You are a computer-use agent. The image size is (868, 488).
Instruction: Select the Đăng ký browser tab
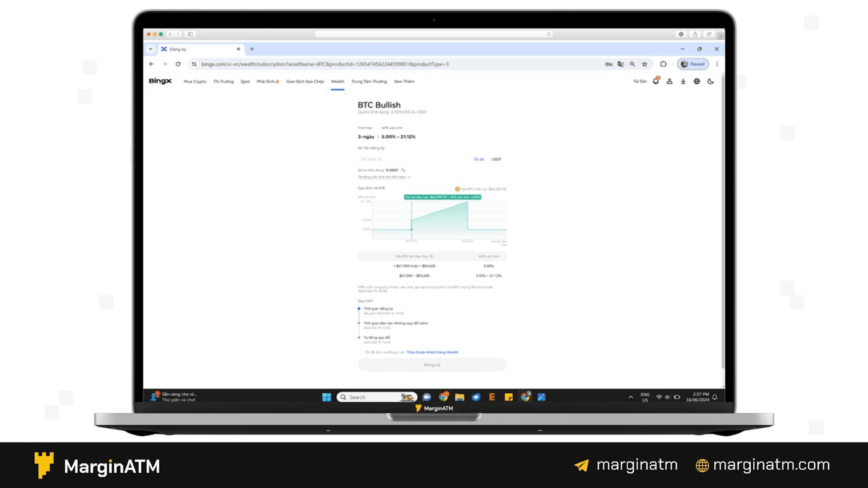[200, 49]
